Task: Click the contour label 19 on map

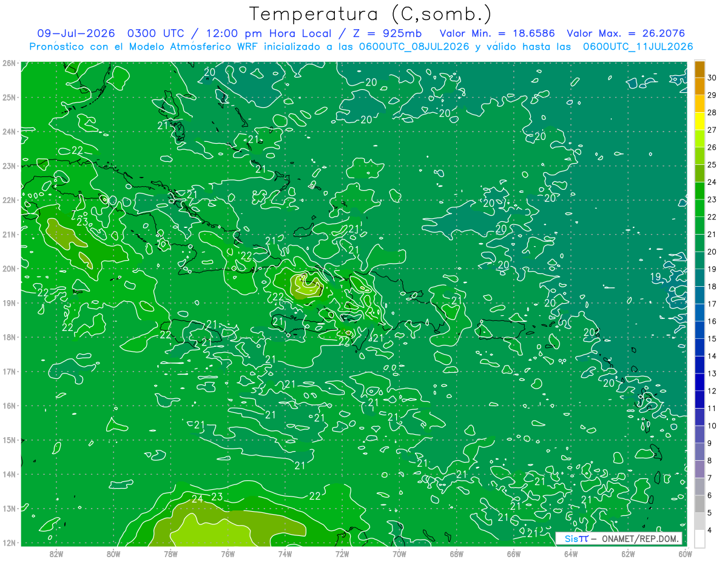Action: pos(655,277)
